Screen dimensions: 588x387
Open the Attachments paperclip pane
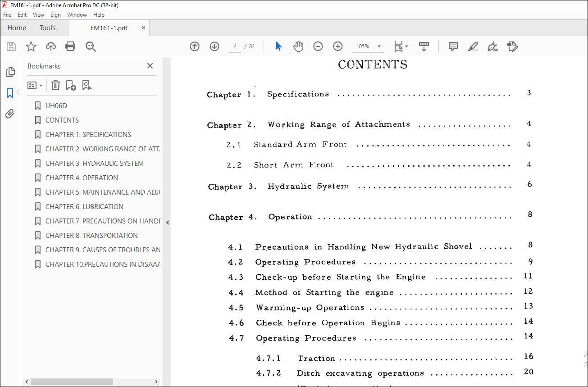[10, 114]
